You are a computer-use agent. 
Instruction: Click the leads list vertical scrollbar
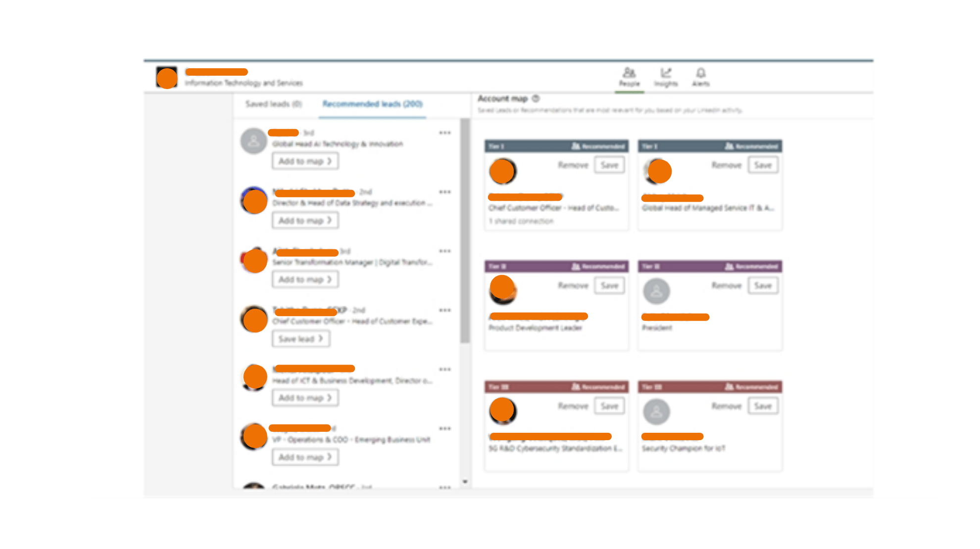[465, 230]
